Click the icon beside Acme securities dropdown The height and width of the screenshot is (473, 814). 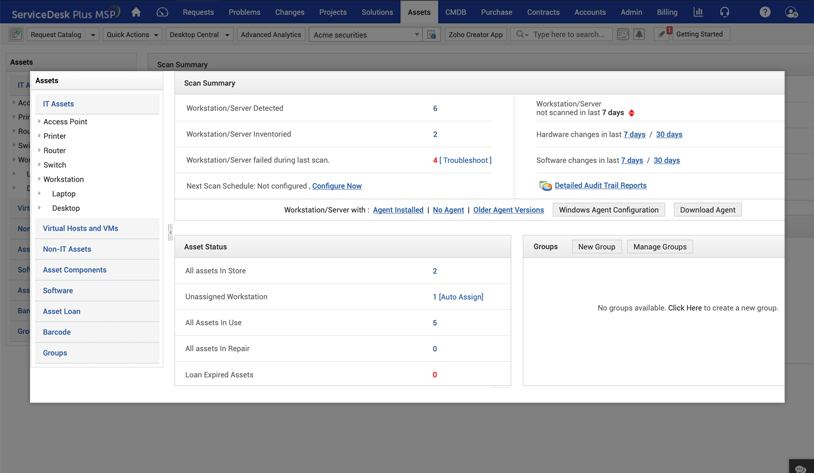tap(432, 34)
